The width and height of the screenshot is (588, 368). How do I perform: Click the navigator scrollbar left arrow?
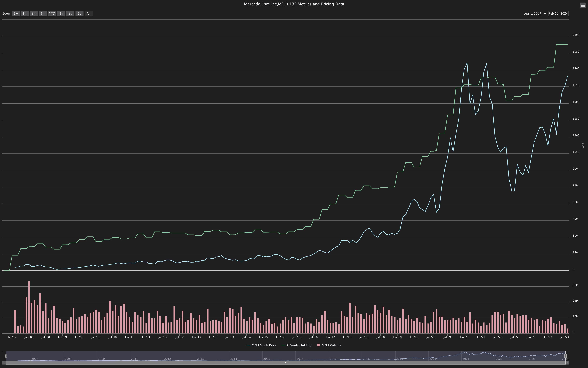(4, 363)
